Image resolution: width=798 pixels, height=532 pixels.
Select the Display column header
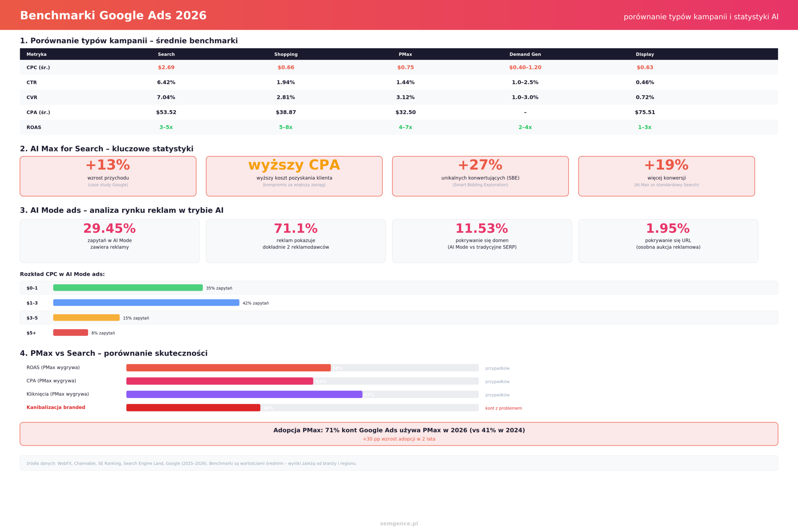click(x=645, y=54)
